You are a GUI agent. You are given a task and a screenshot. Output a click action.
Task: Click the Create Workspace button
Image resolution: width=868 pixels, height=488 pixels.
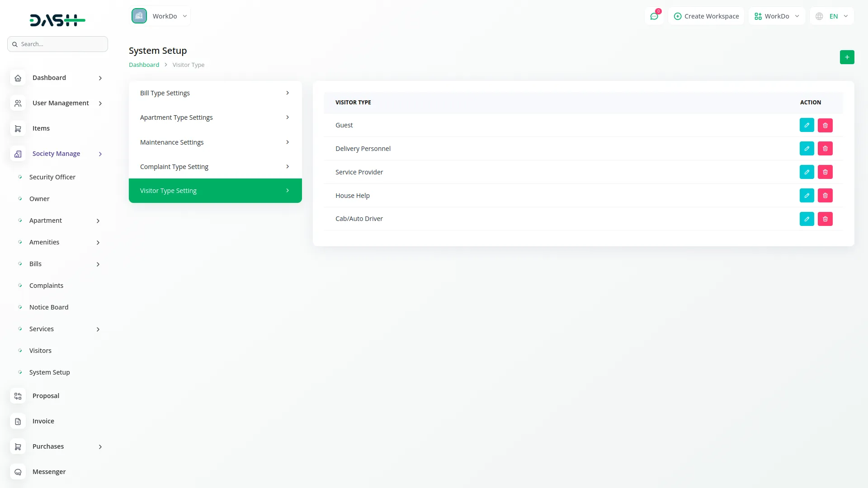tap(706, 16)
